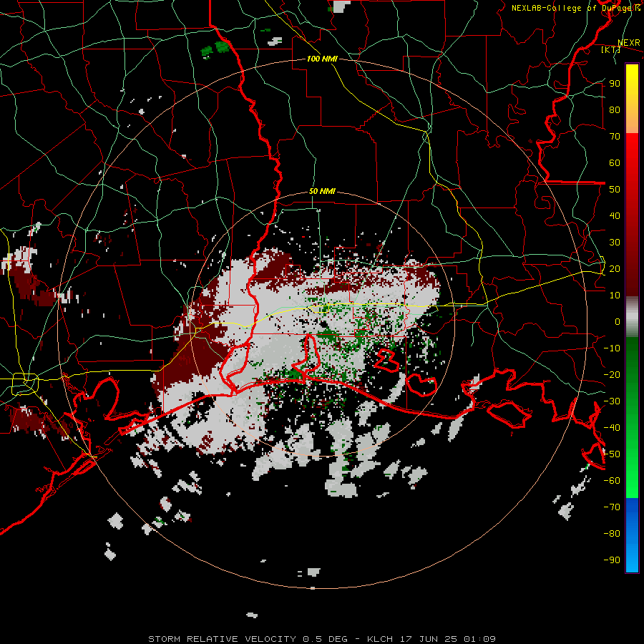Viewport: 644px width, 644px height.
Task: Click the KT units label above the color scale
Action: click(x=611, y=49)
